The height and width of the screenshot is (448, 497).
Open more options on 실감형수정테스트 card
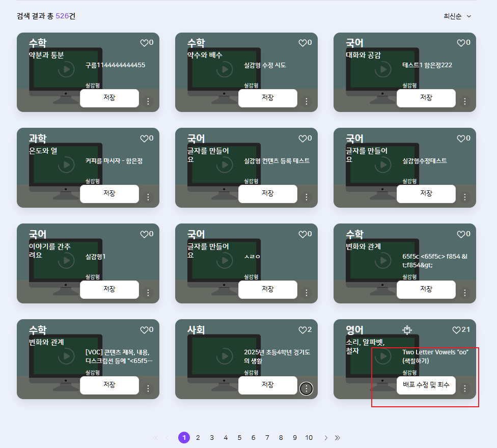pyautogui.click(x=464, y=197)
